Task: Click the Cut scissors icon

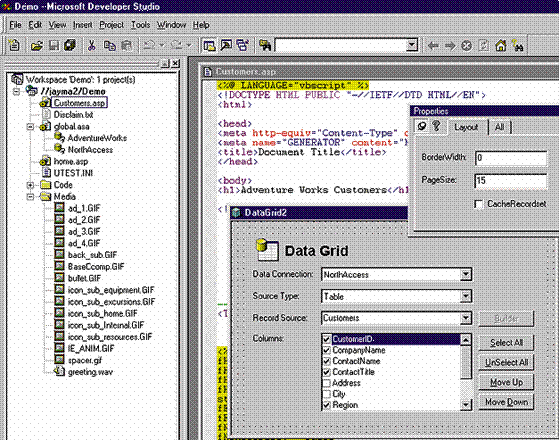Action: pyautogui.click(x=92, y=45)
